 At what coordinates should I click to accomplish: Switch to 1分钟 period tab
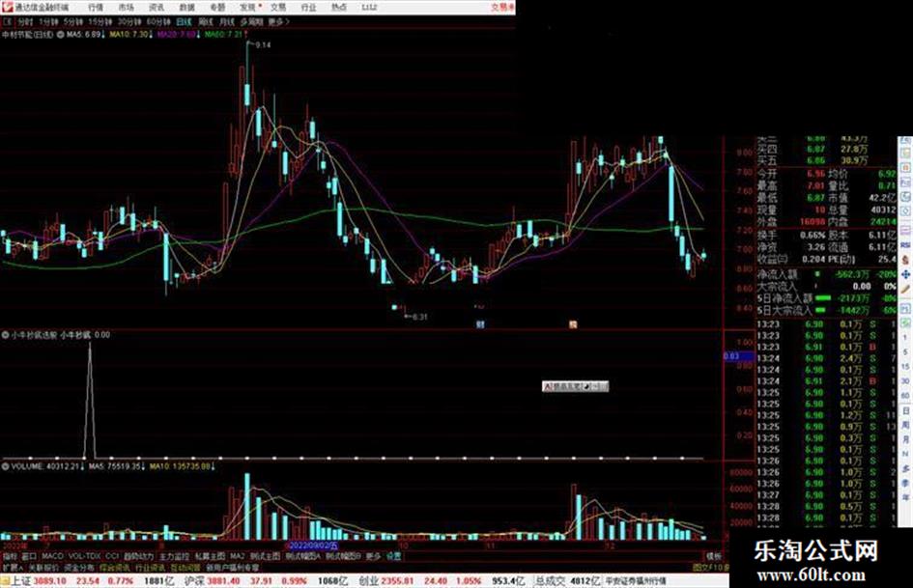[49, 21]
